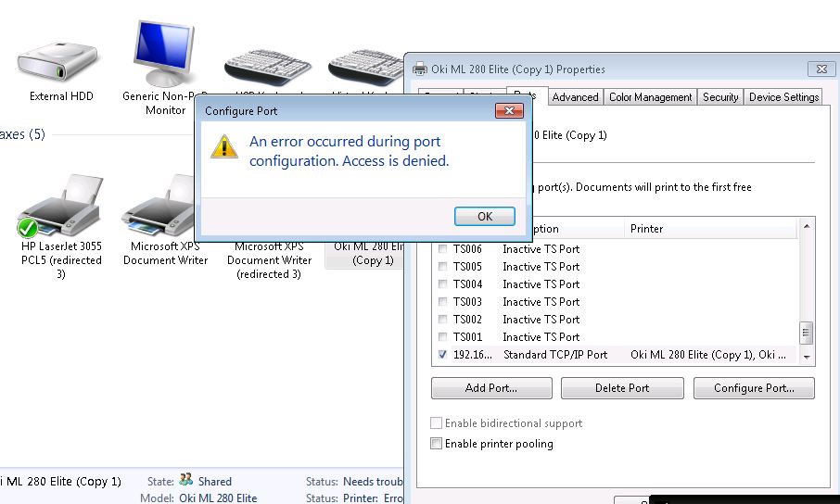Click the port list scroll up arrow
The width and height of the screenshot is (840, 504).
tap(807, 227)
